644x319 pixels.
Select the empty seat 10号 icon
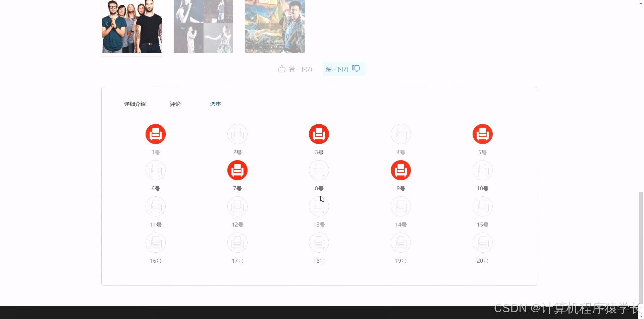click(483, 170)
